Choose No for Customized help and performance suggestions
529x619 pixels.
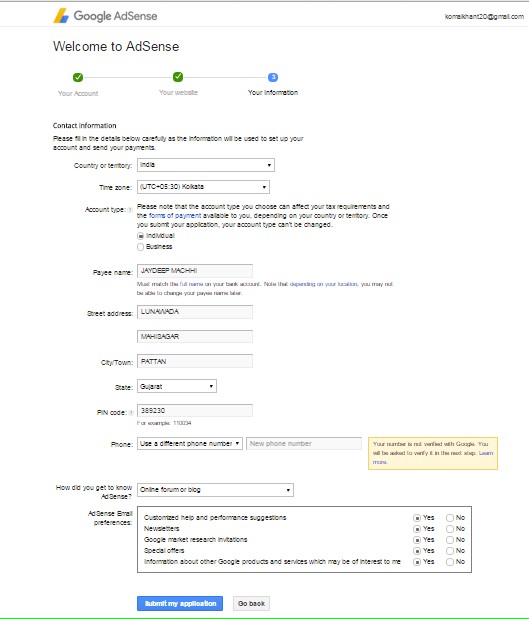pyautogui.click(x=450, y=518)
